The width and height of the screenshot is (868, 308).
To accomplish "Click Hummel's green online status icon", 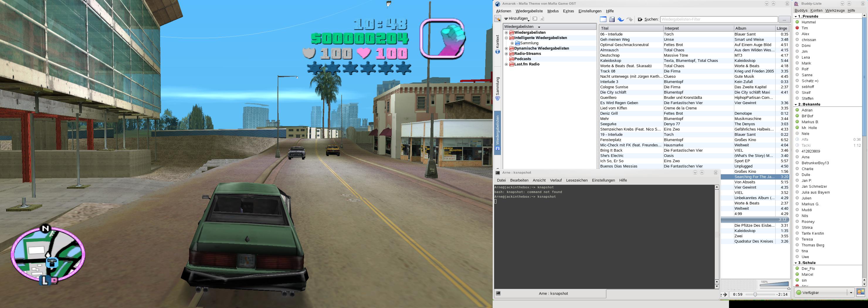I will (797, 22).
